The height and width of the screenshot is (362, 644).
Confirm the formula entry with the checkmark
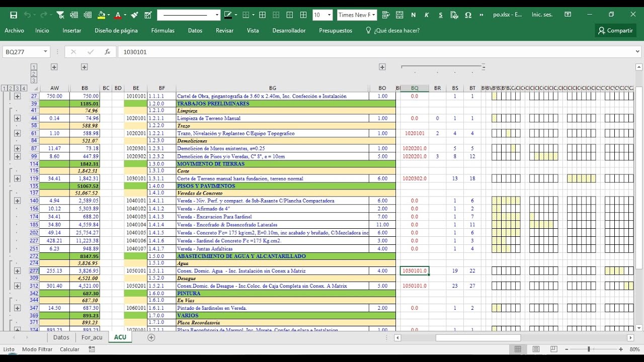(x=91, y=52)
